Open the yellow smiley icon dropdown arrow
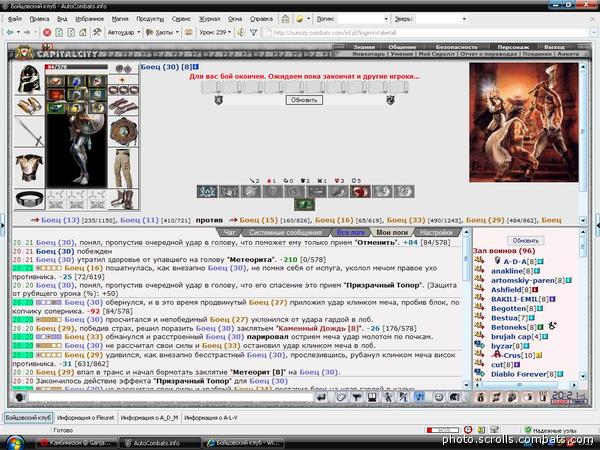 tap(308, 19)
